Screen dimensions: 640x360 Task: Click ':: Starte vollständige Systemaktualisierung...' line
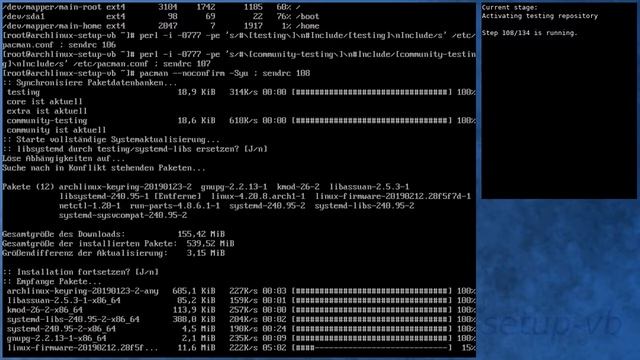[x=111, y=140]
